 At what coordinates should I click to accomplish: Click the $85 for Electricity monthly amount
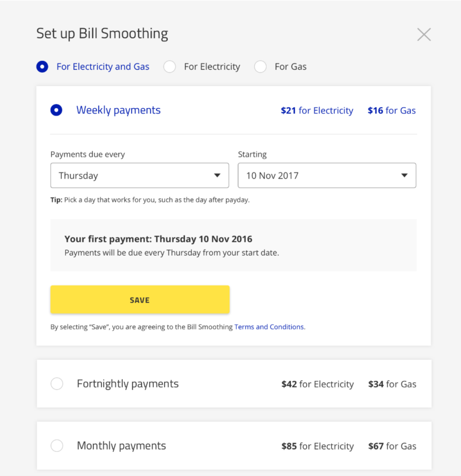[x=317, y=446]
